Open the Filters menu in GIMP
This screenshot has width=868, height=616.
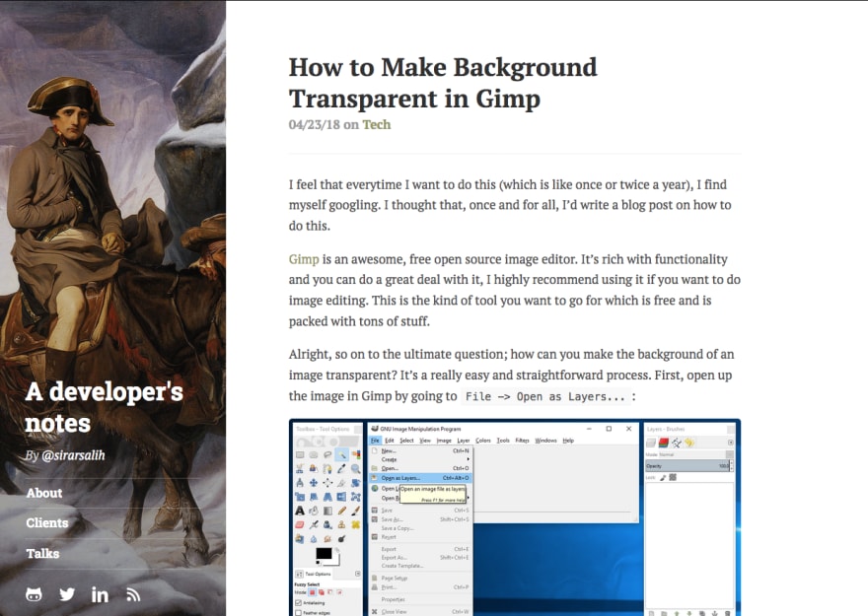pyautogui.click(x=522, y=441)
